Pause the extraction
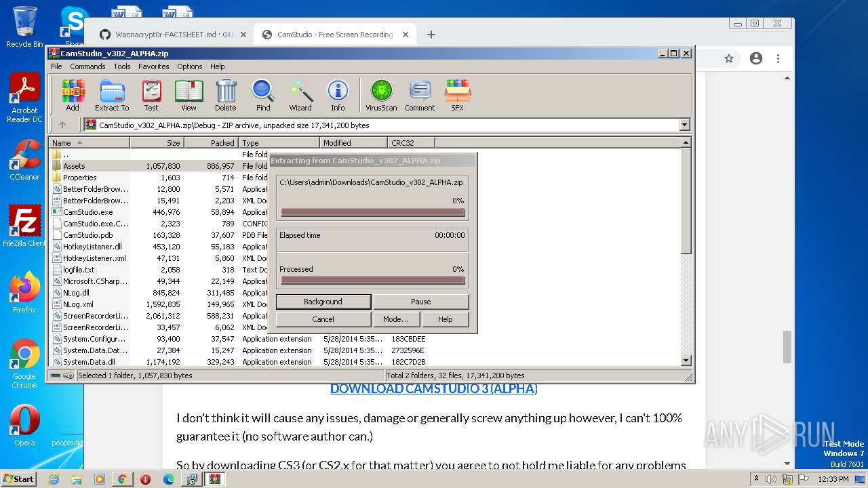This screenshot has height=488, width=868. tap(420, 302)
